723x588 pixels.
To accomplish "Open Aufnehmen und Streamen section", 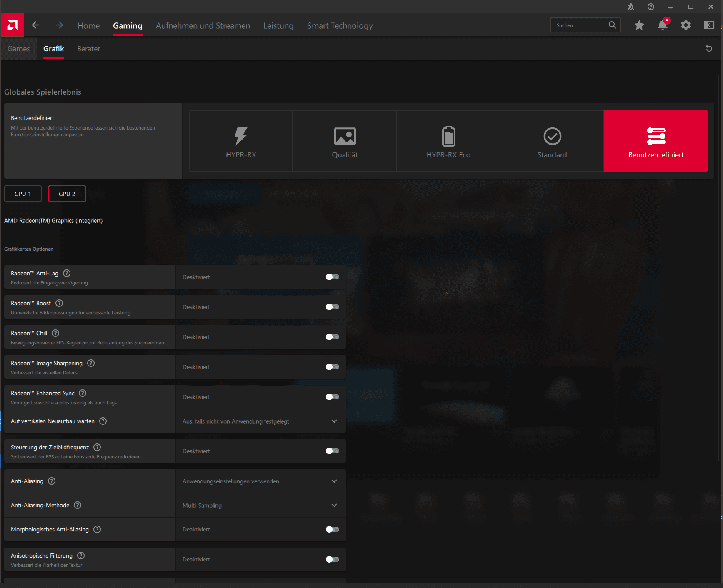I will pos(203,25).
